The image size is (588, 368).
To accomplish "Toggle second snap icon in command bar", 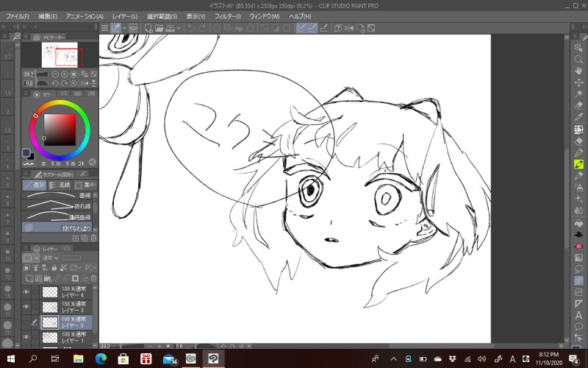I will (x=312, y=28).
